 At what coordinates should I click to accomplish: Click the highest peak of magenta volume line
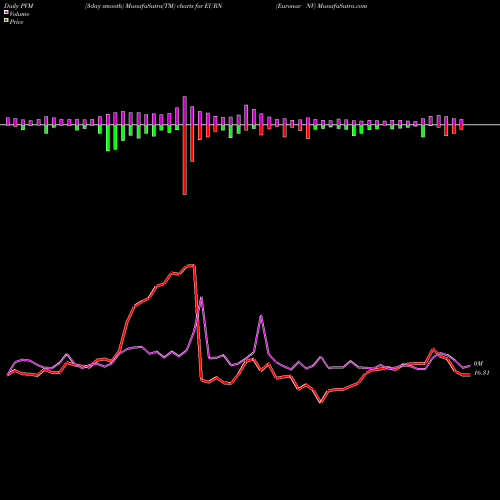[x=201, y=298]
